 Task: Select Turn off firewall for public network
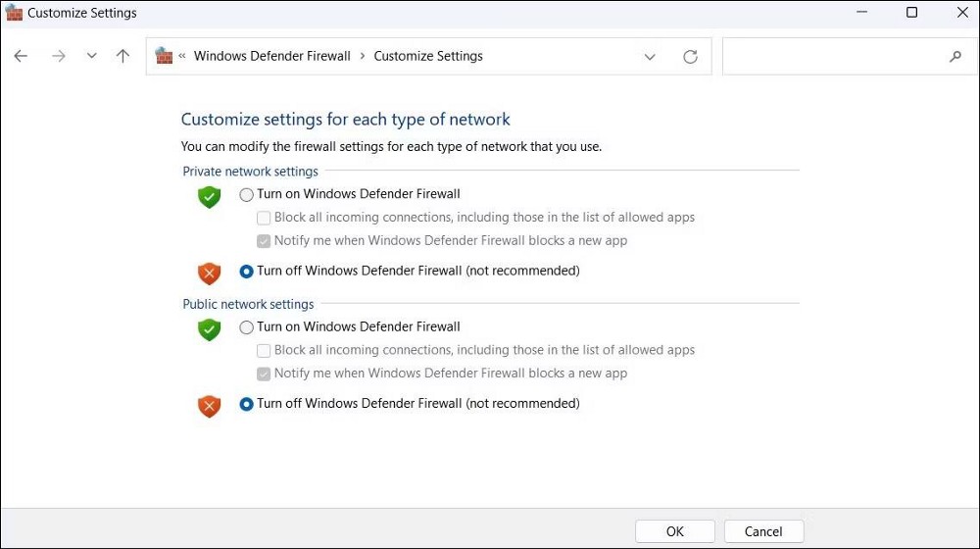coord(246,404)
